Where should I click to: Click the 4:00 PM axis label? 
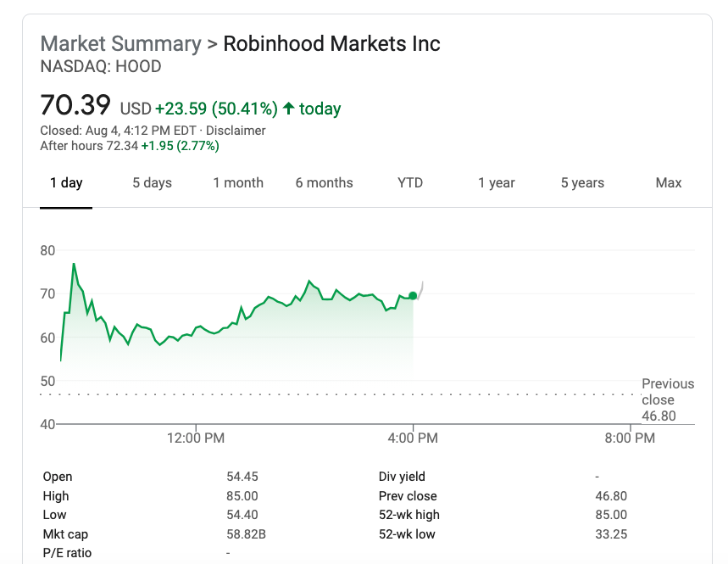(413, 438)
